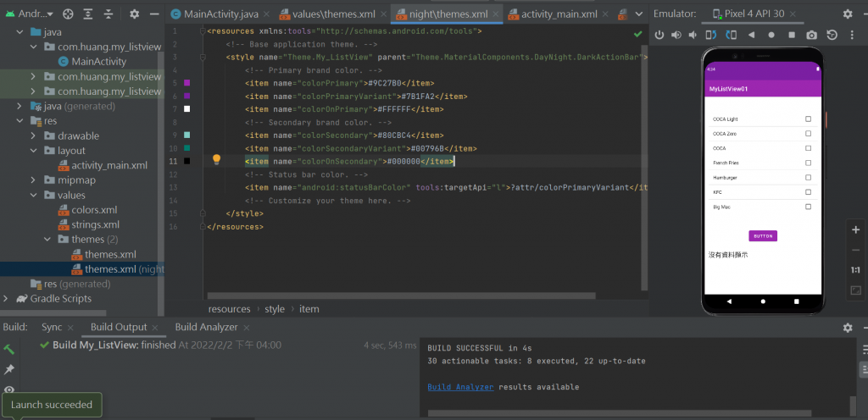Tap the purple BUTTON in the emulator app

point(763,236)
